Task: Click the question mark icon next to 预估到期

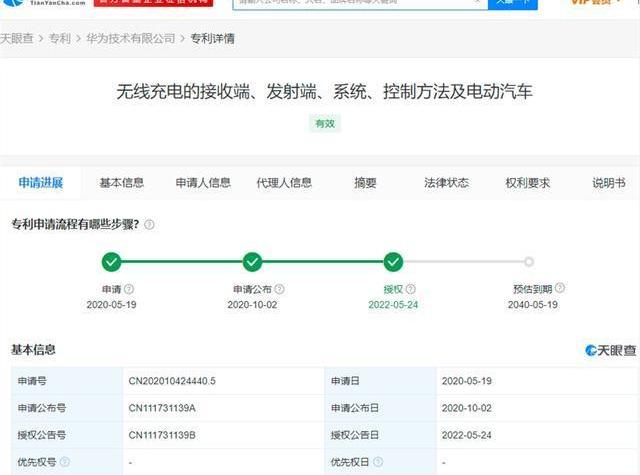Action: (560, 288)
